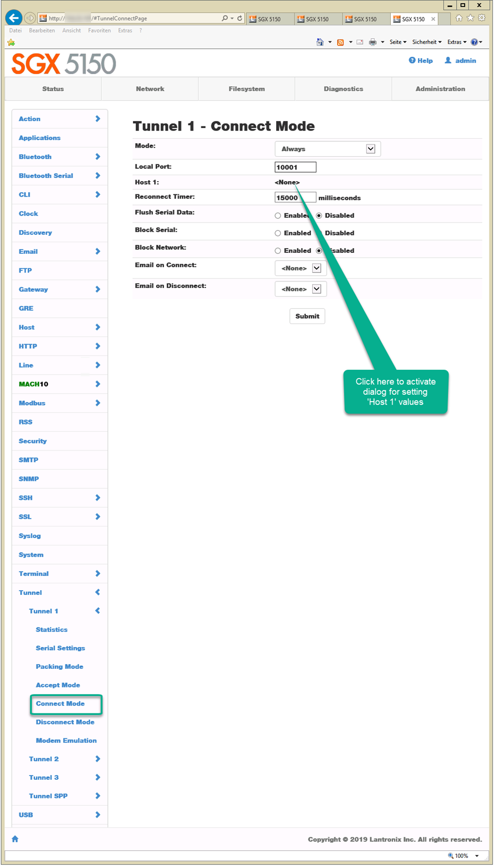
Task: Open the Help link at top right
Action: tap(421, 61)
